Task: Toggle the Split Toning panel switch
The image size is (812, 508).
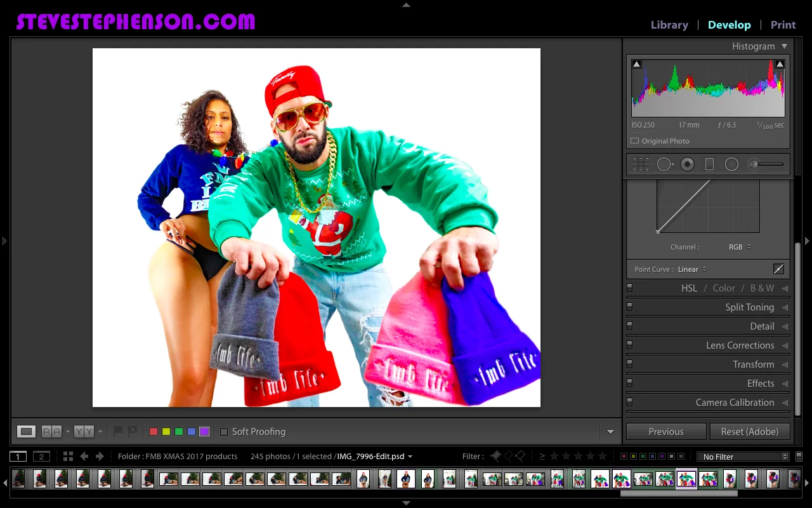Action: [x=630, y=307]
